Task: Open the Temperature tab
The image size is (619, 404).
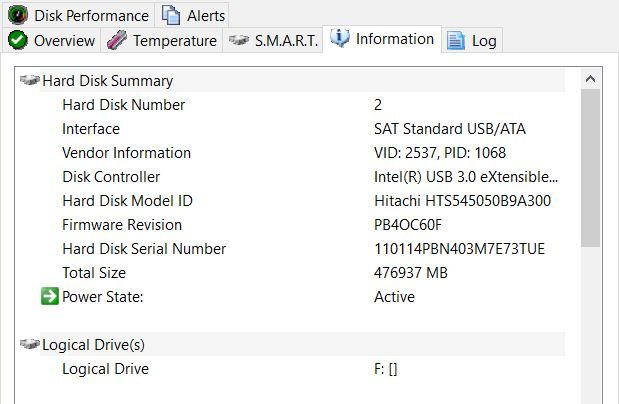Action: (x=174, y=40)
